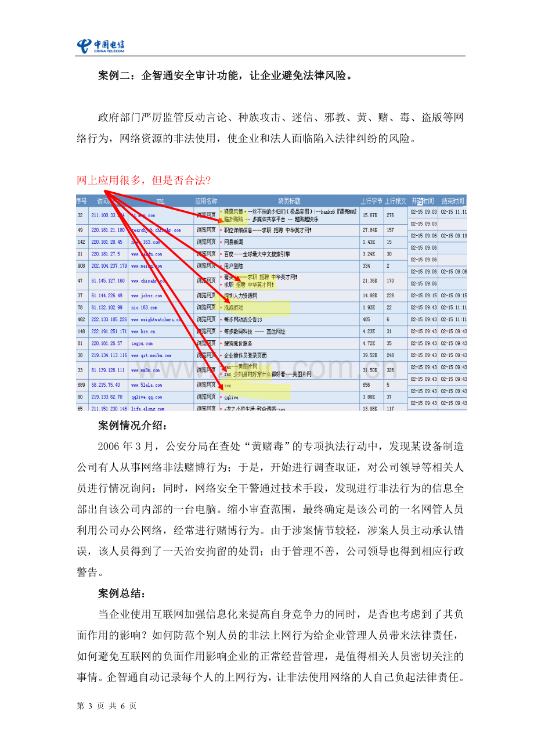Click the 结束时间 column header
This screenshot has width=534, height=756.
tap(453, 201)
